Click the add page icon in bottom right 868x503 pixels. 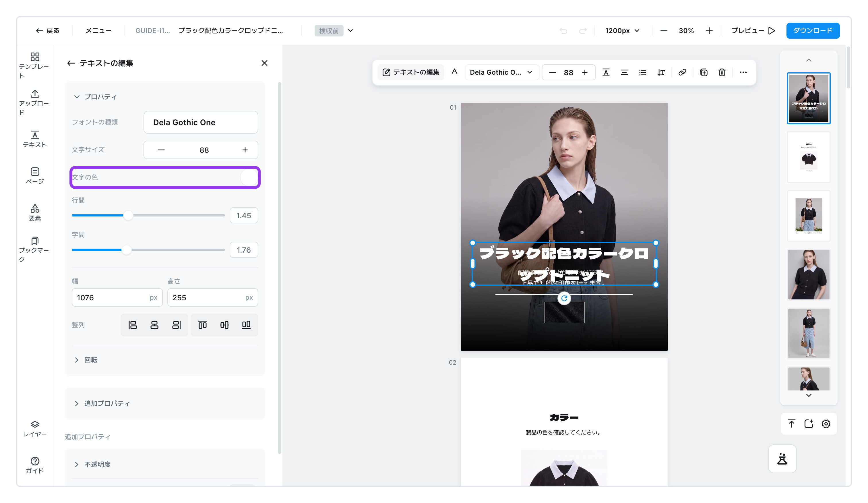(x=808, y=423)
